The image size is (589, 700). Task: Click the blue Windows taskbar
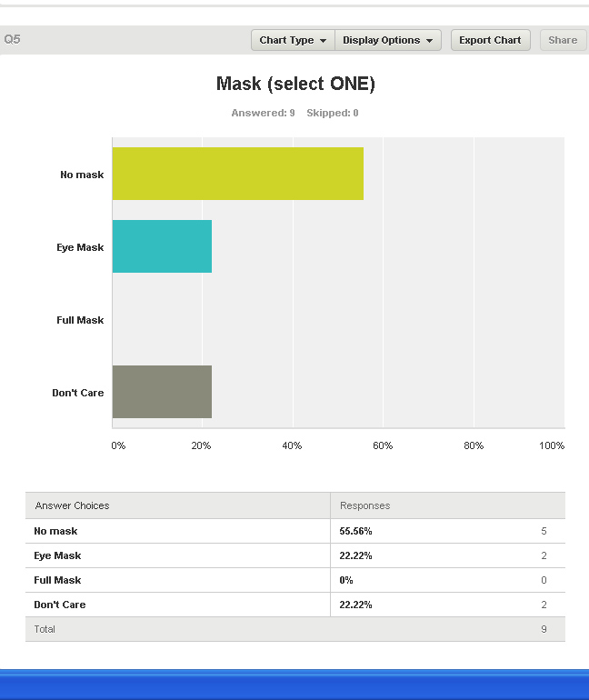pos(294,685)
